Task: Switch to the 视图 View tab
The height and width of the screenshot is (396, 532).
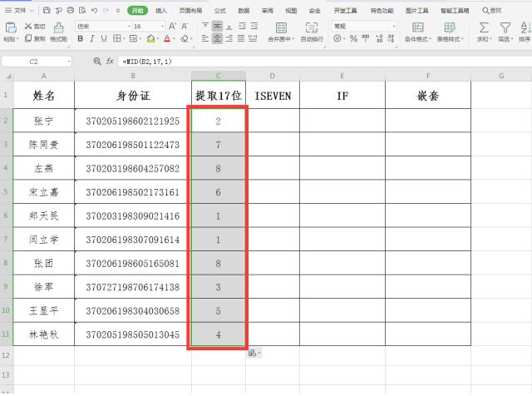Action: pyautogui.click(x=291, y=11)
